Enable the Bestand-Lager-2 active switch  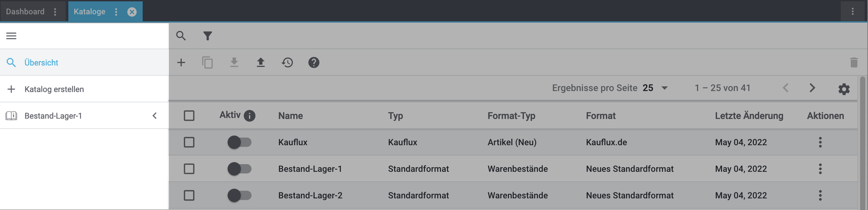(x=239, y=195)
